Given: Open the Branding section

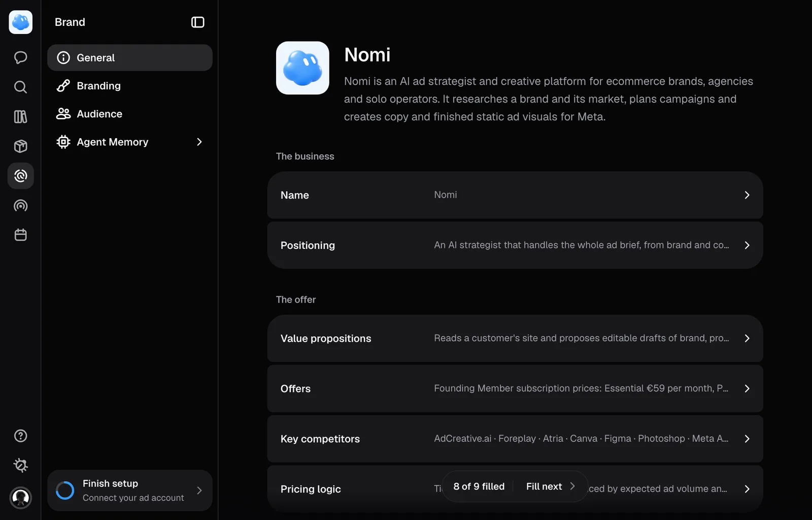Looking at the screenshot, I should coord(130,86).
